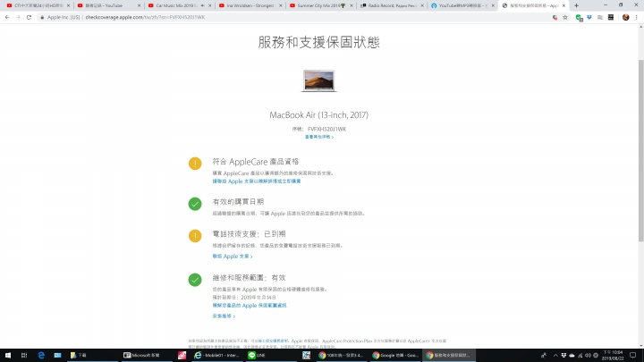
Task: Click the green extension icon in the toolbar
Action: [579, 17]
